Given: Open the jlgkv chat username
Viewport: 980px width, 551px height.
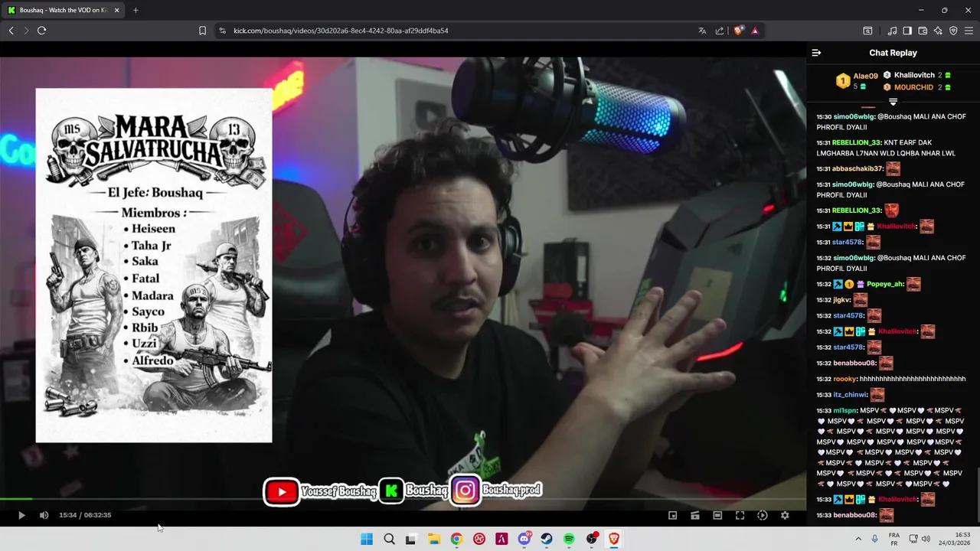Looking at the screenshot, I should tap(841, 300).
